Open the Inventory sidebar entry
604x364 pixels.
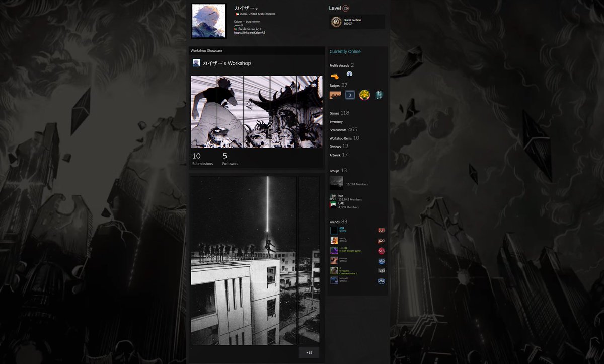pos(336,121)
